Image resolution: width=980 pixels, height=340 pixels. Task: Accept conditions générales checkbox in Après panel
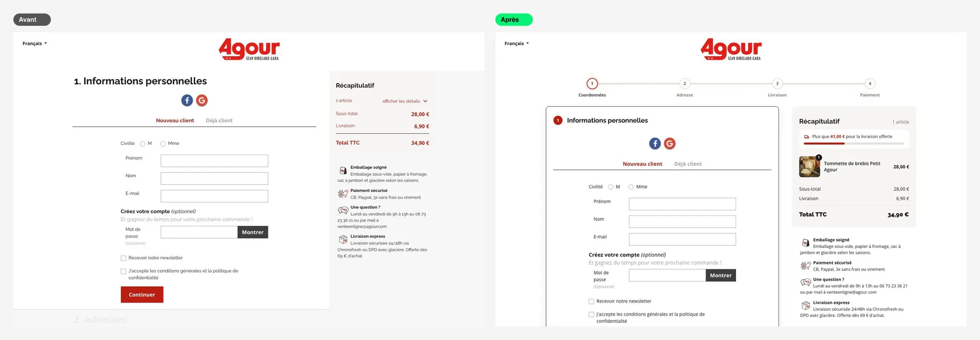click(x=591, y=314)
